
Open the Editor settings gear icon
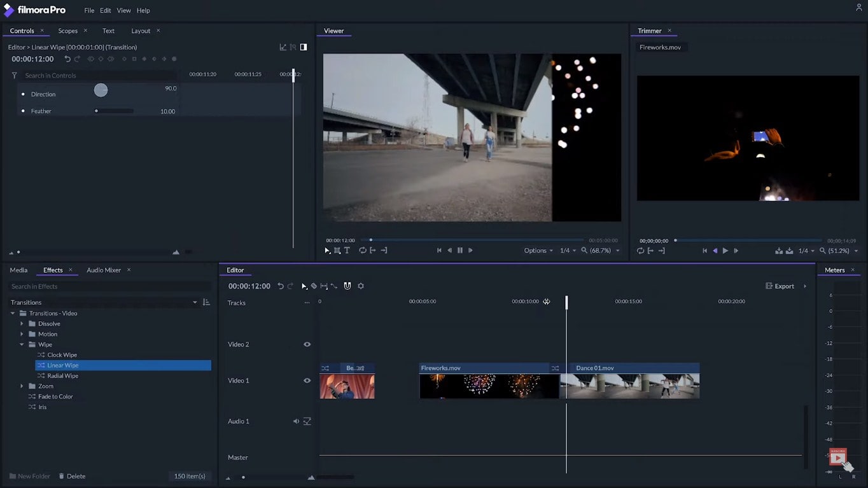tap(361, 286)
